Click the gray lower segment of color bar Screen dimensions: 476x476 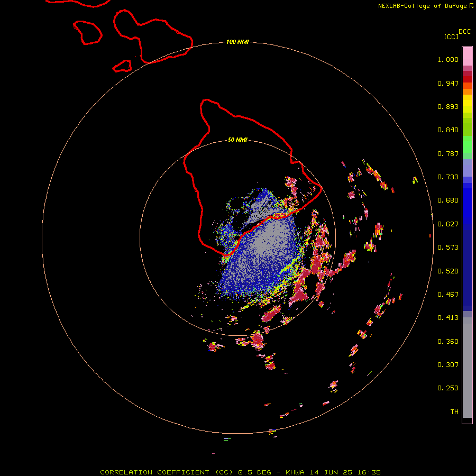[x=467, y=368]
